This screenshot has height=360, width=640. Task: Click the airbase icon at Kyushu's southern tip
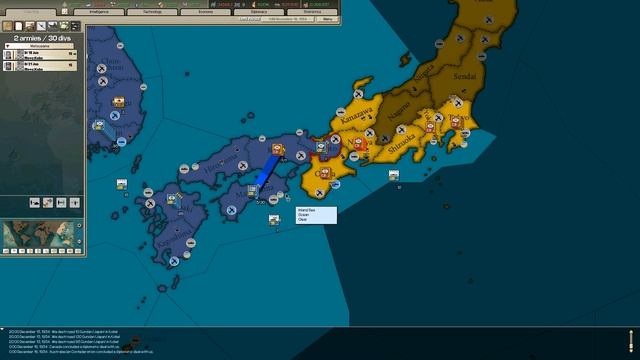click(174, 261)
